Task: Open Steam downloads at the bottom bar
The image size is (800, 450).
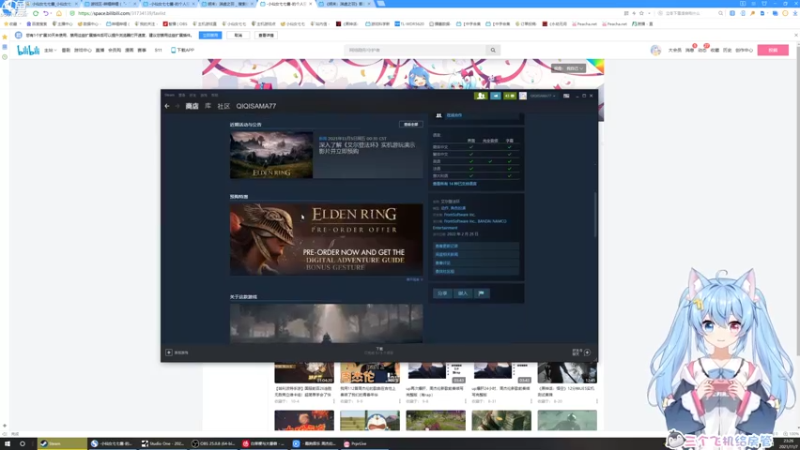Action: click(x=379, y=351)
